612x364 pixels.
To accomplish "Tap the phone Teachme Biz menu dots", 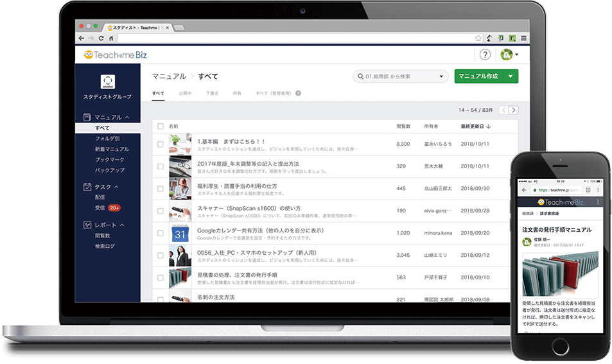I will click(598, 202).
